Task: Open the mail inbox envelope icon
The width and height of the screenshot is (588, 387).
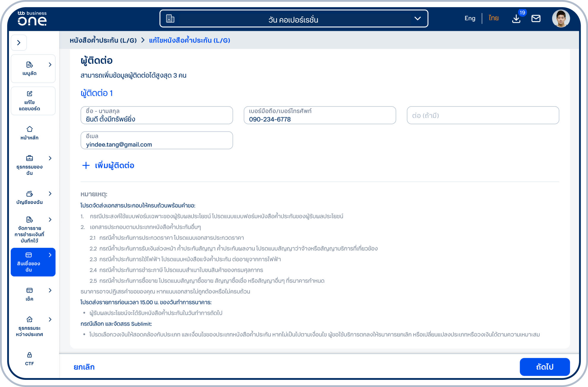Action: point(536,19)
